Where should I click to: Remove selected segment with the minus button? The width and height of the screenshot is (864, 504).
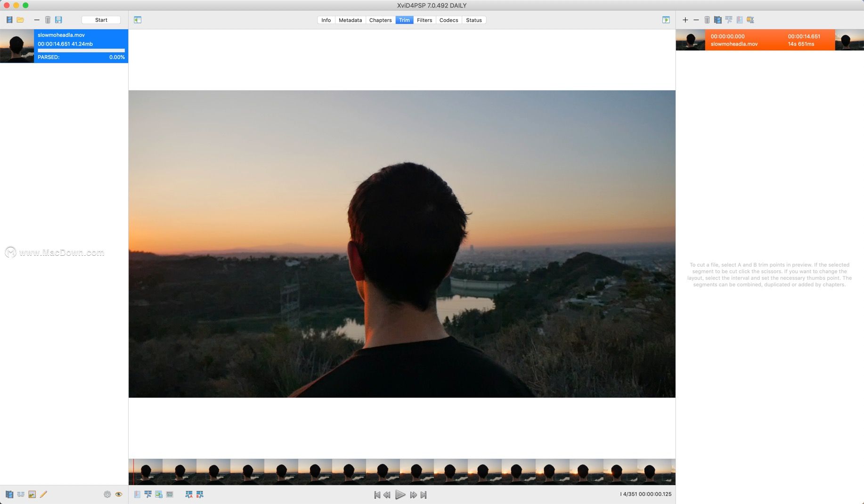(x=697, y=20)
